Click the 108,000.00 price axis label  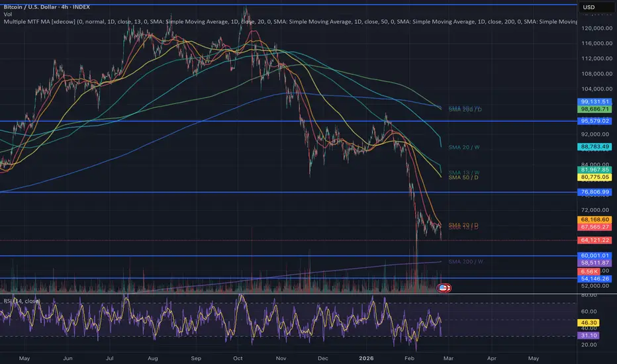click(596, 73)
